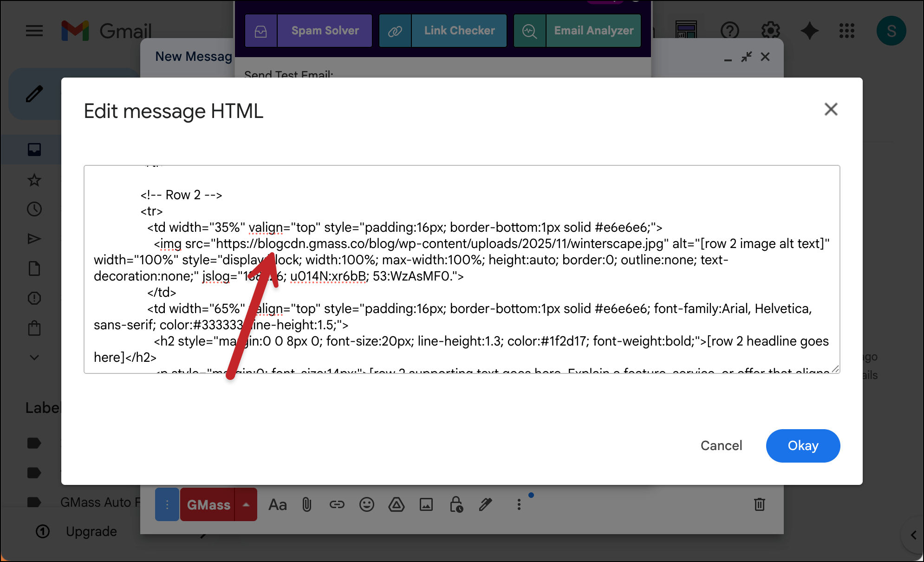This screenshot has width=924, height=562.
Task: Click Cancel in the HTML dialog
Action: (721, 445)
